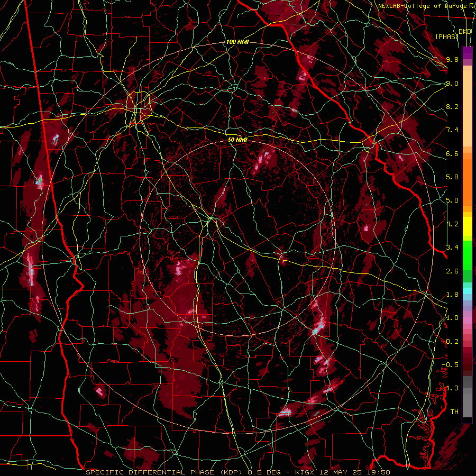Click the "TH" threshold label on the scale
The height and width of the screenshot is (476, 476).
454,412
